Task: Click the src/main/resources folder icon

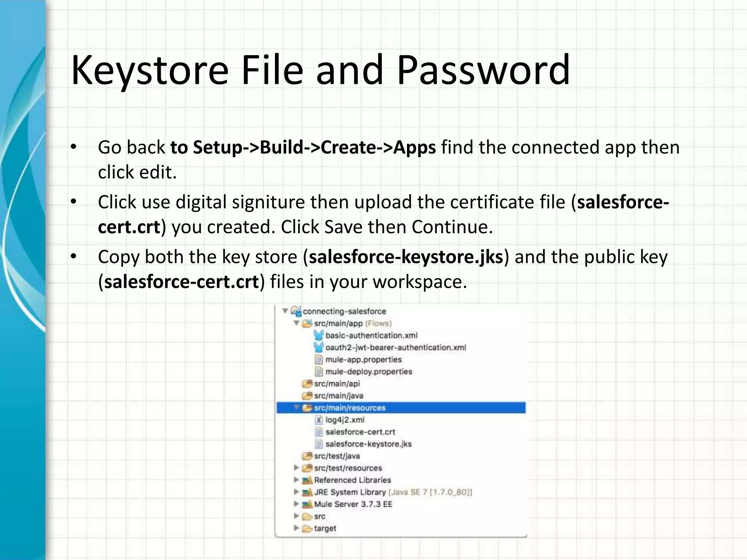Action: coord(307,408)
